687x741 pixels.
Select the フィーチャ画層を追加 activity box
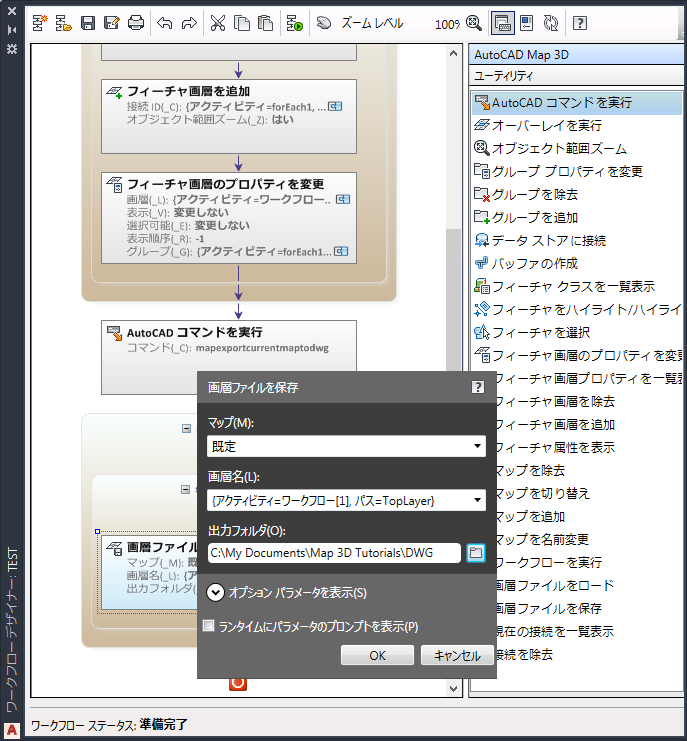[x=229, y=116]
